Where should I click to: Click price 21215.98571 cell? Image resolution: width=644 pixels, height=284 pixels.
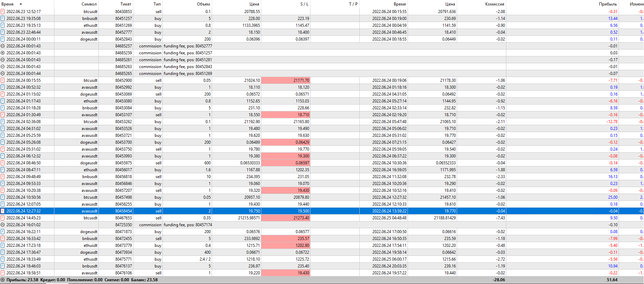[249, 218]
